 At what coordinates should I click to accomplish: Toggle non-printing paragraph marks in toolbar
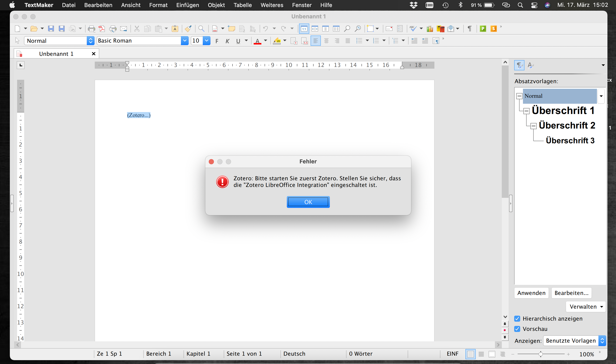(x=469, y=29)
